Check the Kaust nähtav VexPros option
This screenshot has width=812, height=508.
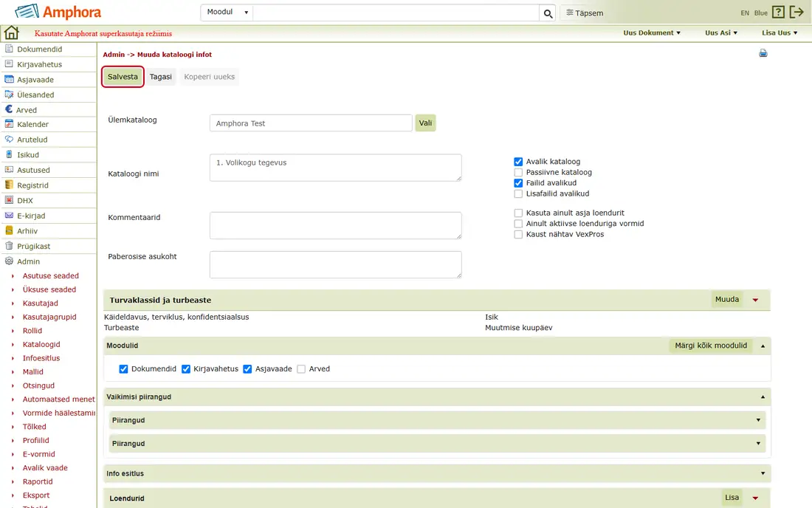518,235
